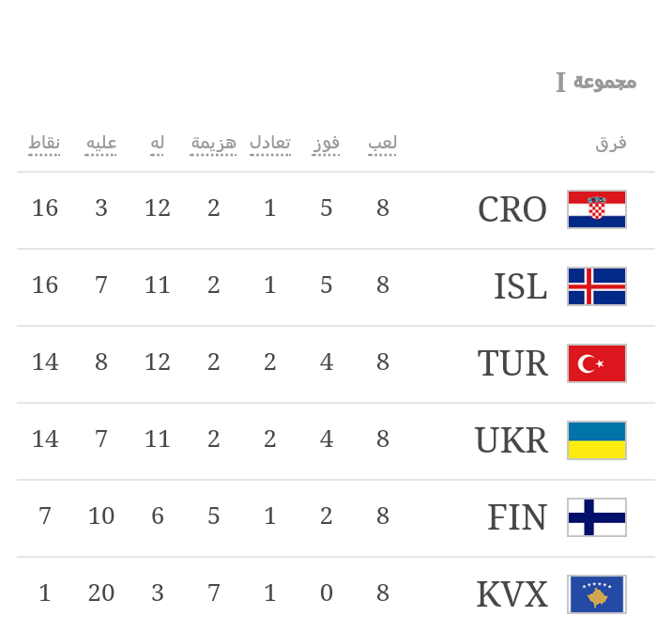Viewport: 672px width, 631px height.
Task: Open the KVX team entry
Action: 512,594
